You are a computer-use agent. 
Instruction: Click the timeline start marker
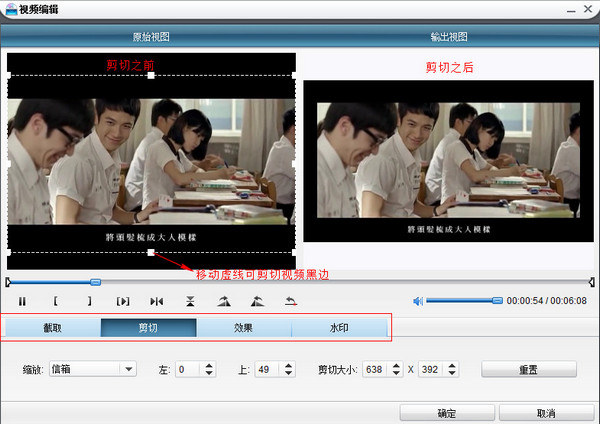pyautogui.click(x=8, y=282)
